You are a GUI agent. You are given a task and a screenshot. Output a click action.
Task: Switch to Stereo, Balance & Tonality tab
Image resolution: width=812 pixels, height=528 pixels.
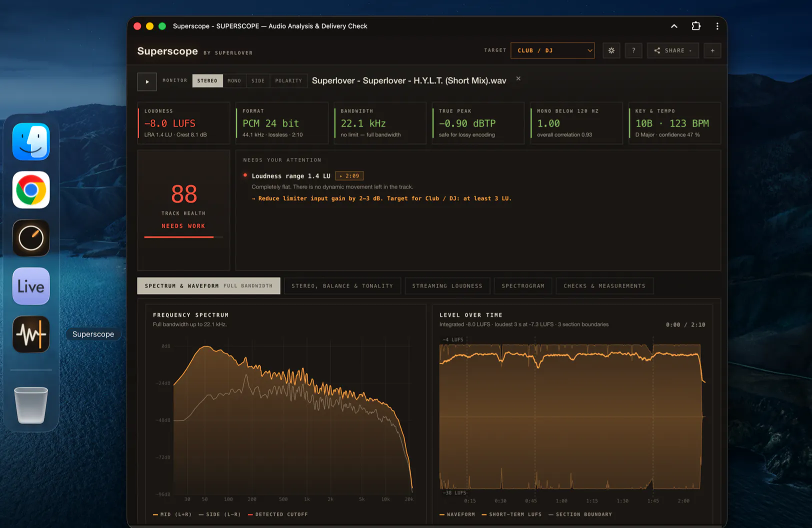[x=342, y=286]
